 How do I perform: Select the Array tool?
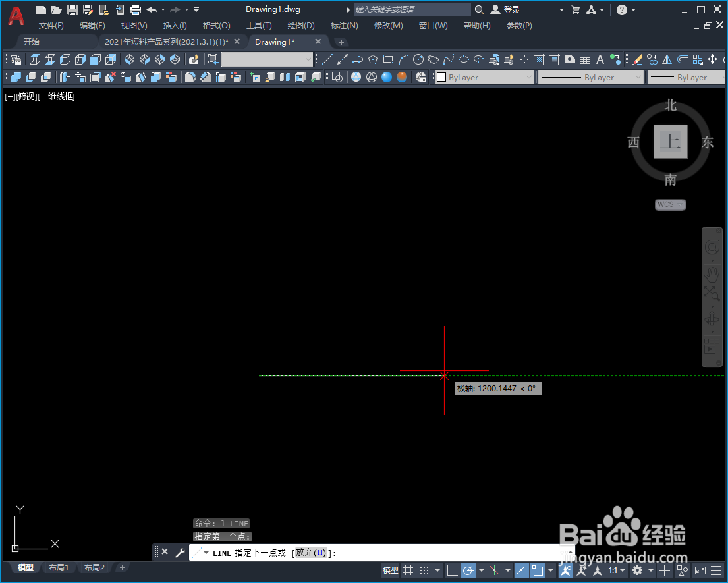(698, 59)
